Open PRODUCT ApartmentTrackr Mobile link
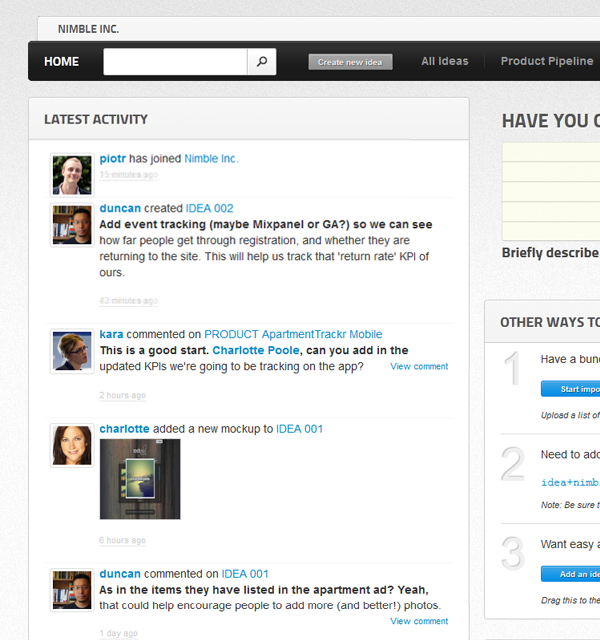The image size is (600, 640). coord(293,334)
